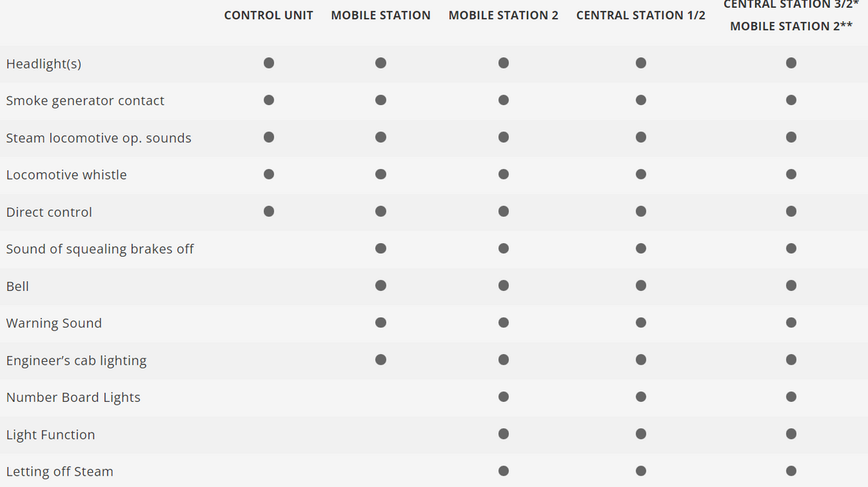Click Number Board Lights dot under Mobile Station 2
The height and width of the screenshot is (487, 868).
[x=503, y=396]
